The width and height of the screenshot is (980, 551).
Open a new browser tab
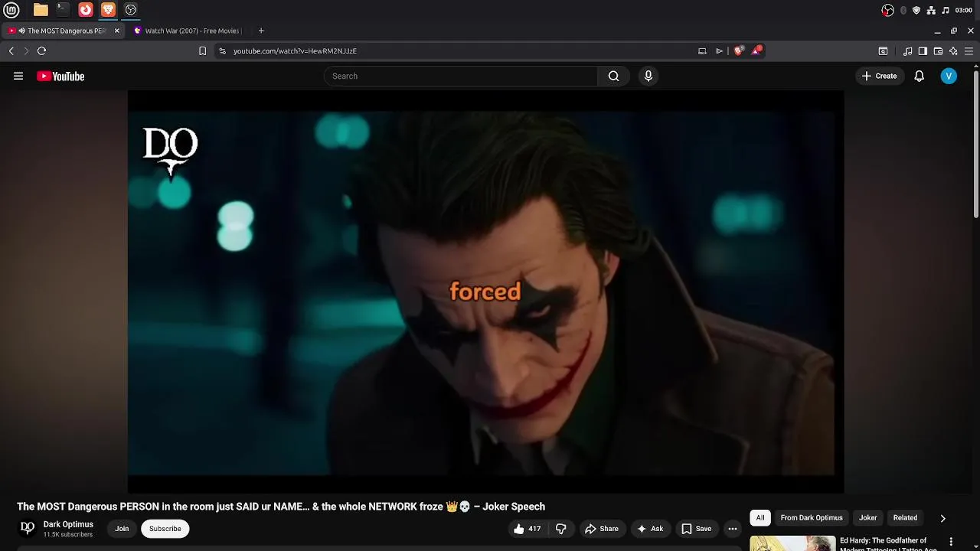coord(261,31)
